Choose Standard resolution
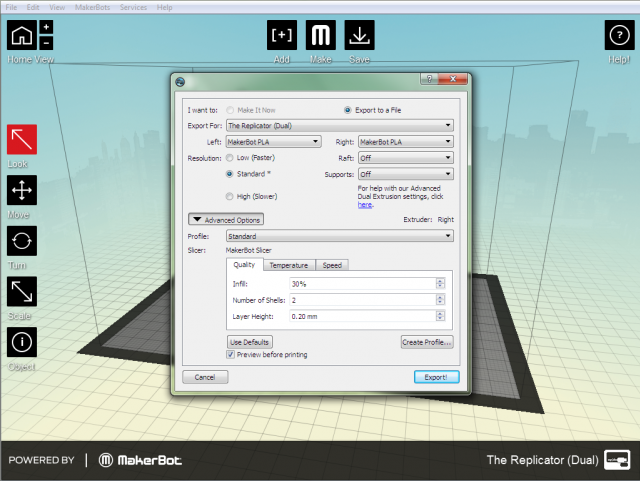The image size is (640, 481). (x=229, y=174)
